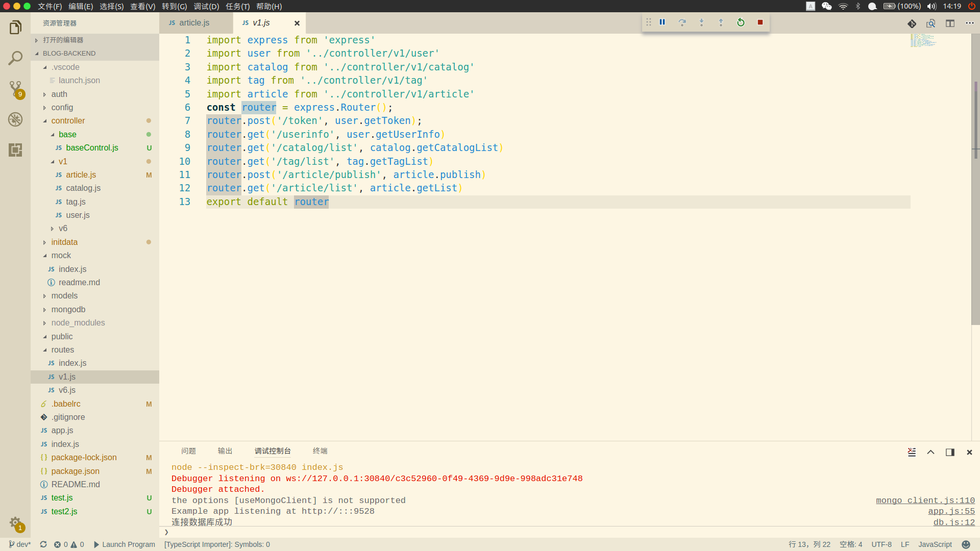980x551 pixels.
Task: Collapse the controller folder
Action: (68, 121)
